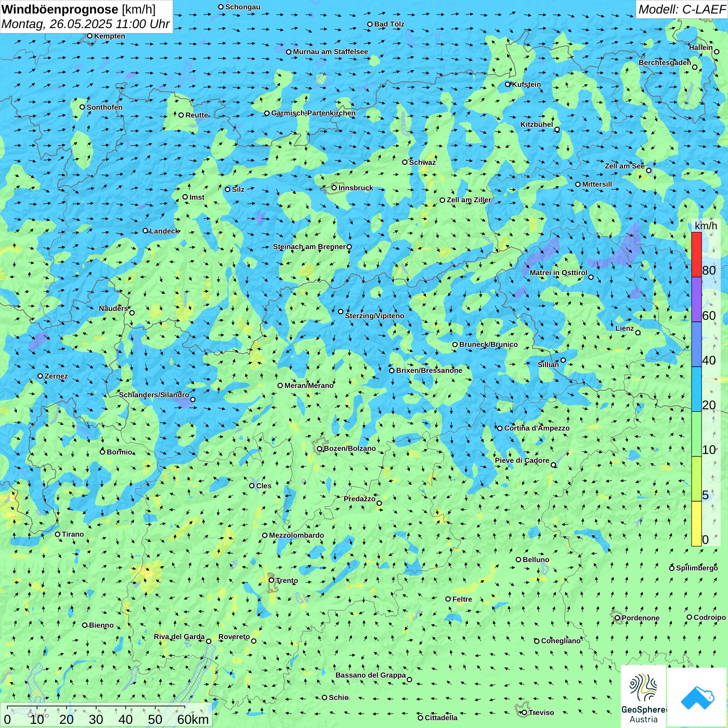Select the Riva del Garda label
This screenshot has width=728, height=728.
(x=179, y=636)
